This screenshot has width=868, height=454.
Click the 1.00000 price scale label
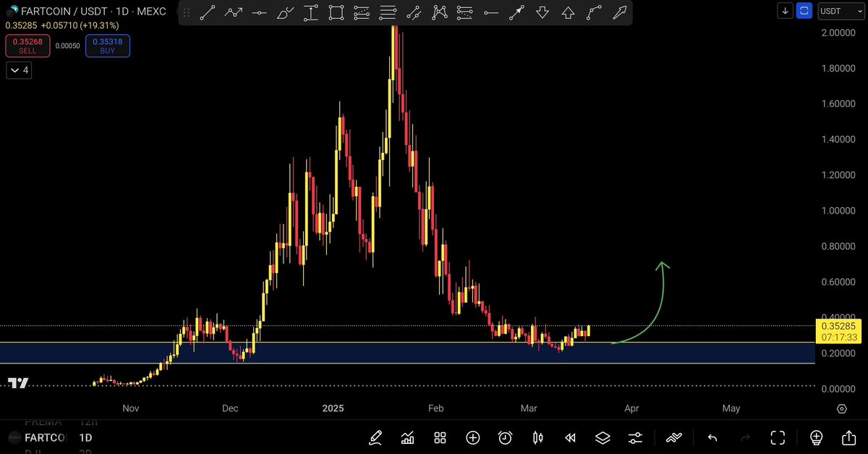pyautogui.click(x=838, y=211)
